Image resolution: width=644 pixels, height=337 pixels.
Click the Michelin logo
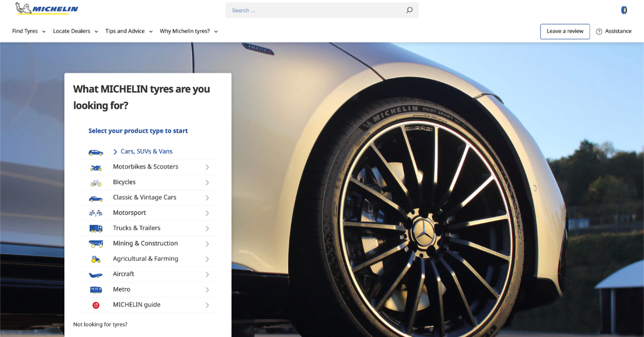47,9
